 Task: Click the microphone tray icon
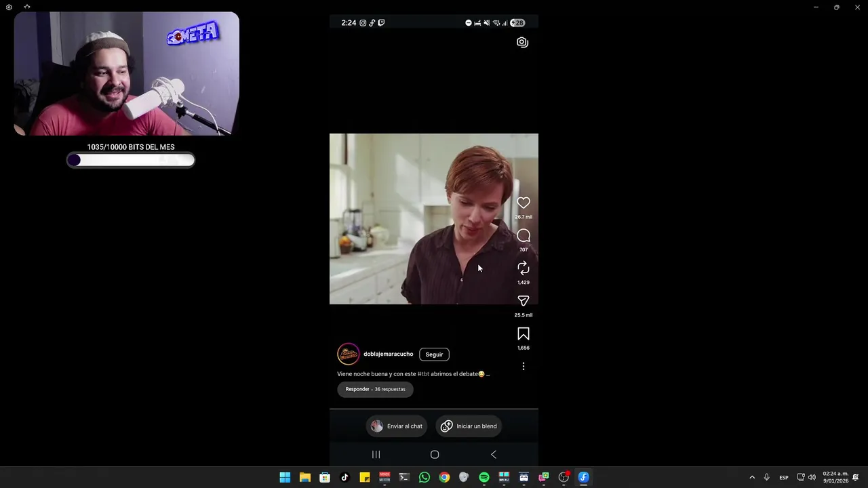pos(766,477)
